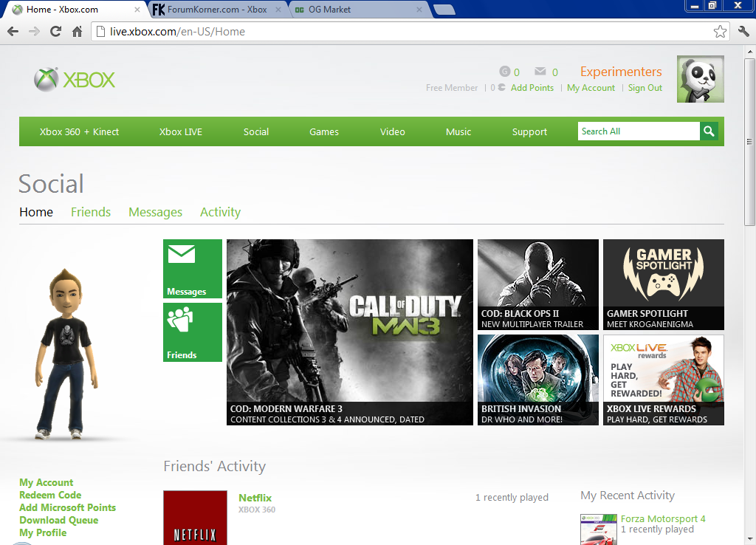Click the Netflix title link
The height and width of the screenshot is (545, 756).
[x=255, y=498]
